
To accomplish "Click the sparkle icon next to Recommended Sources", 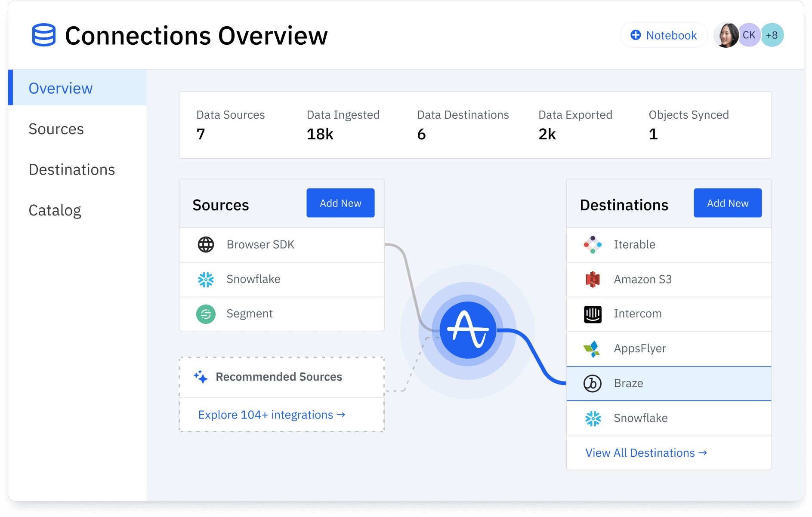I will point(201,377).
